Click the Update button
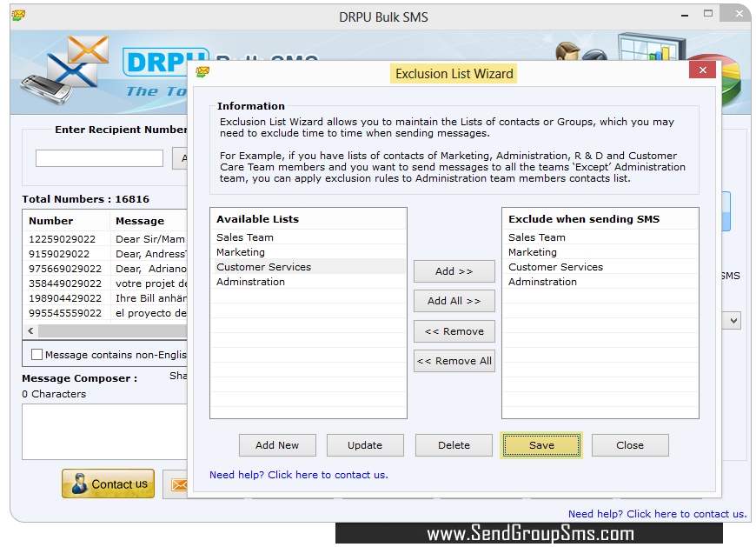 coord(365,445)
